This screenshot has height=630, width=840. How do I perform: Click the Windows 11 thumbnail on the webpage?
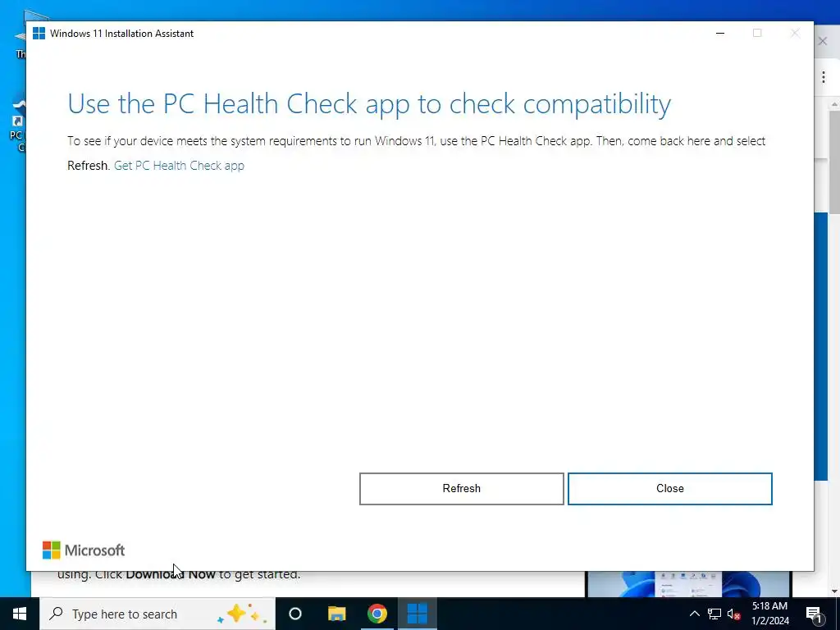tap(688, 584)
